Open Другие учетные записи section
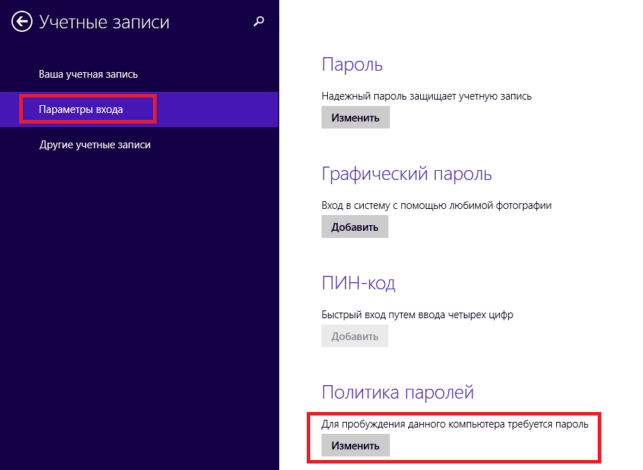 point(95,145)
